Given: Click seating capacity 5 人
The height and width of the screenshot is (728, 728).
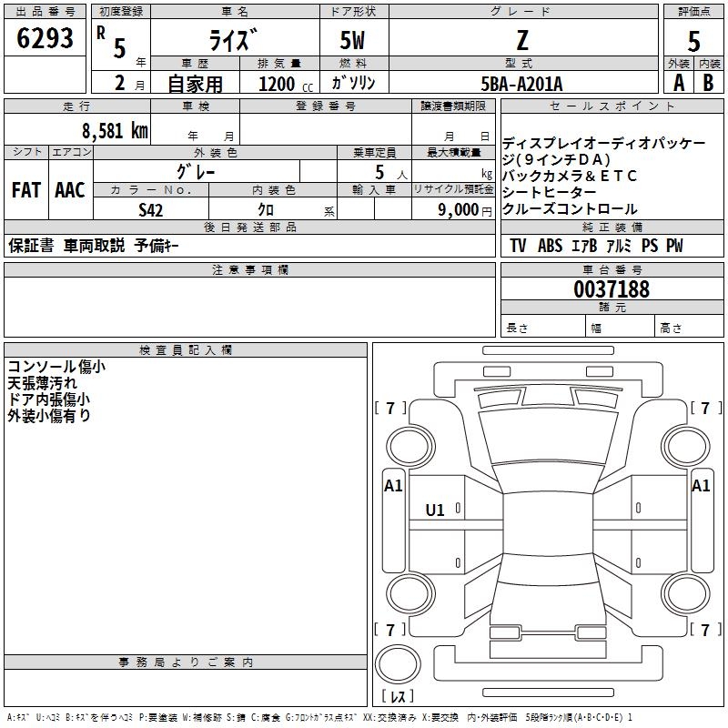Looking at the screenshot, I should pos(391,173).
